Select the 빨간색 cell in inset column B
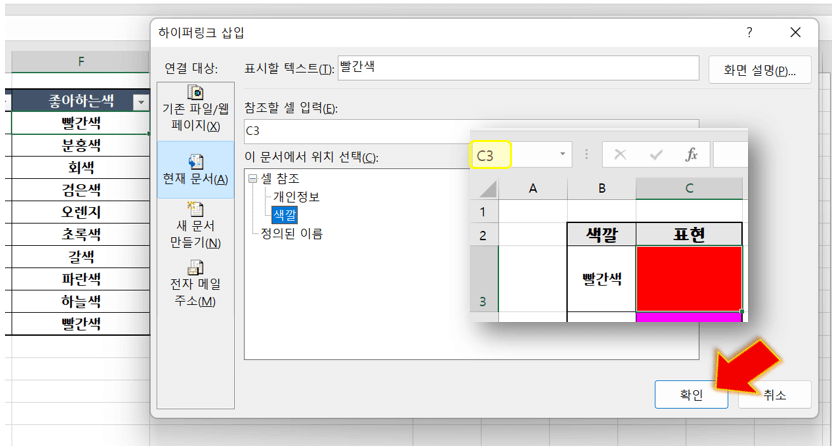This screenshot has width=835, height=448. tap(602, 279)
